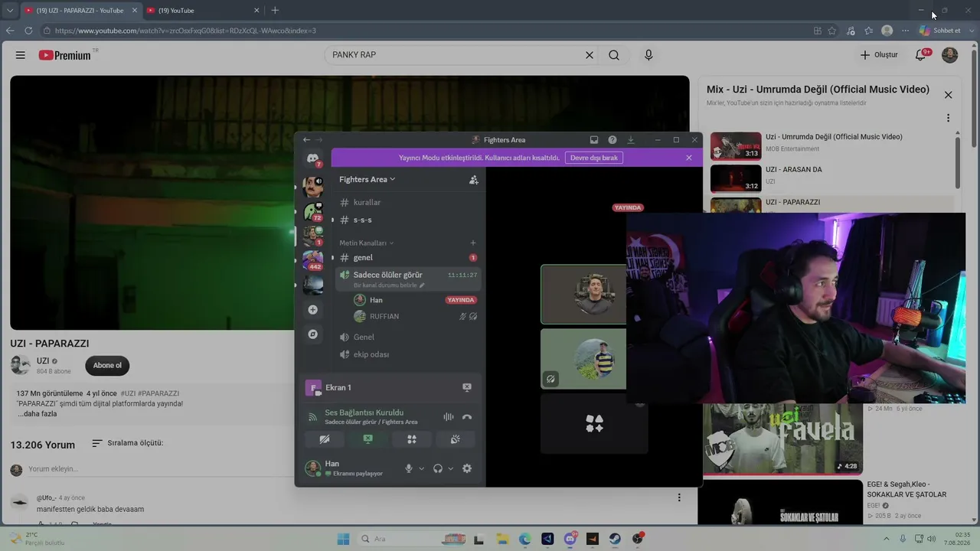Invite people to Fighters Area server
This screenshot has width=980, height=551.
point(474,180)
